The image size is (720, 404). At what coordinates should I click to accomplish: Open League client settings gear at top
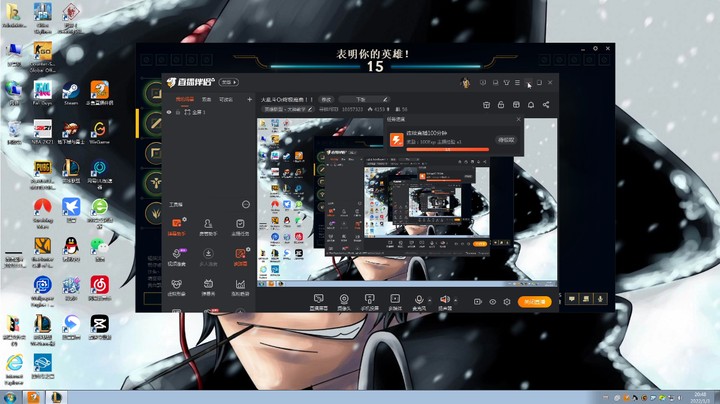coord(595,48)
